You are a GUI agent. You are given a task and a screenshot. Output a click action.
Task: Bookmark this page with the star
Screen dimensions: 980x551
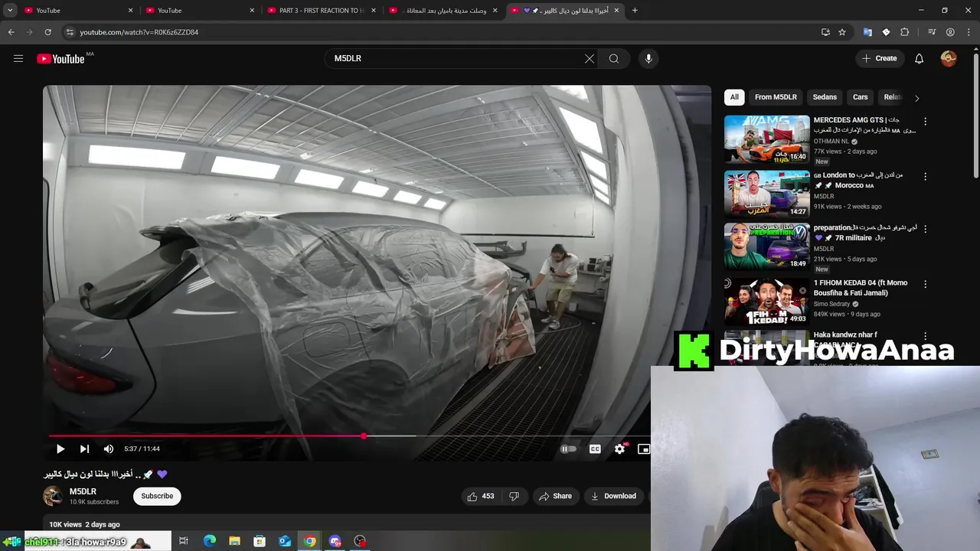tap(842, 32)
